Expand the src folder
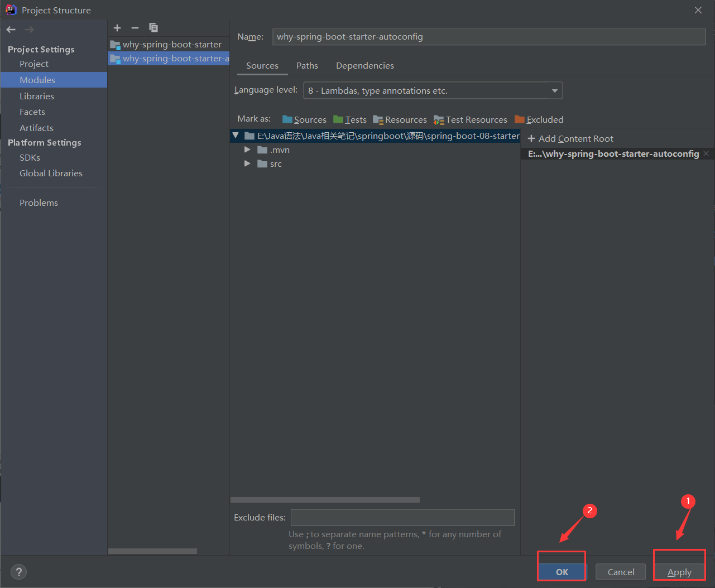 pyautogui.click(x=247, y=163)
